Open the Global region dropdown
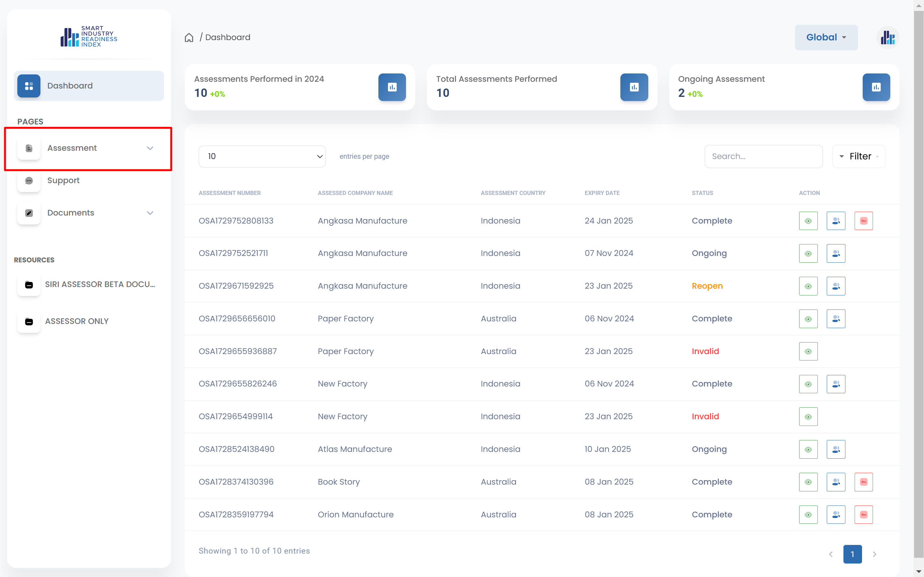The height and width of the screenshot is (577, 924). [x=826, y=38]
